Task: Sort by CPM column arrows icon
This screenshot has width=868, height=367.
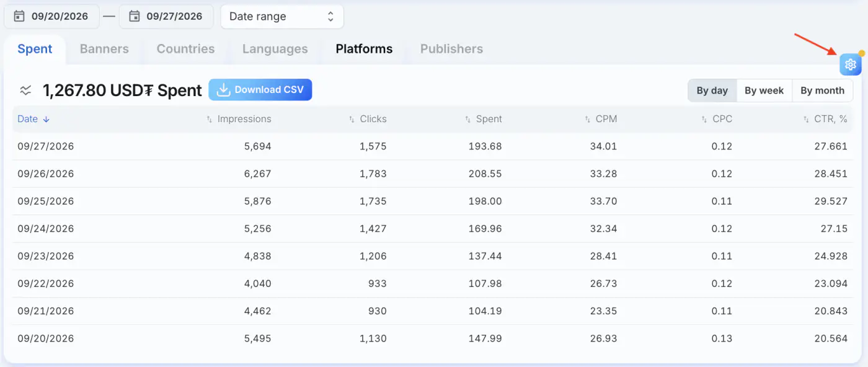Action: click(x=588, y=119)
